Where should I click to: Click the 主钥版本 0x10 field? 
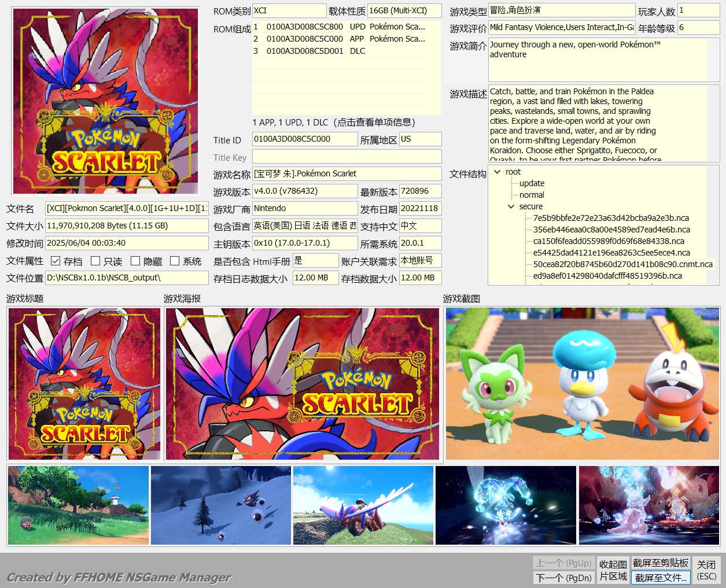(x=305, y=243)
